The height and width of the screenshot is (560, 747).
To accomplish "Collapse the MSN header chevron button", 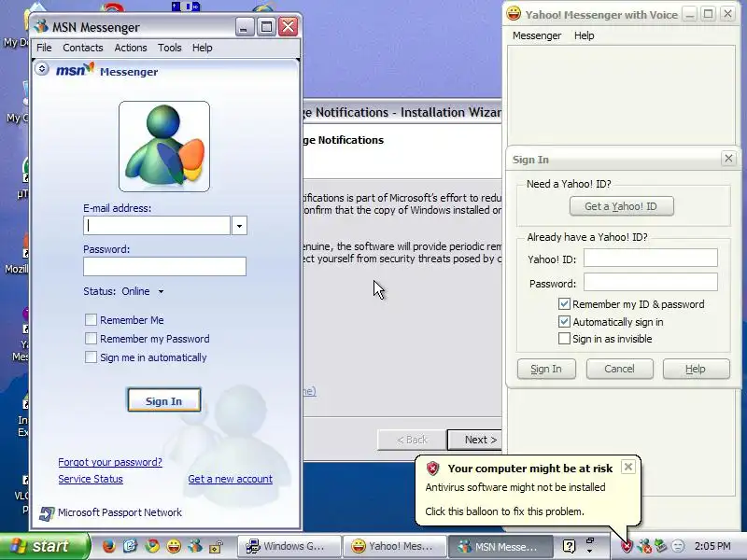I will [x=42, y=68].
